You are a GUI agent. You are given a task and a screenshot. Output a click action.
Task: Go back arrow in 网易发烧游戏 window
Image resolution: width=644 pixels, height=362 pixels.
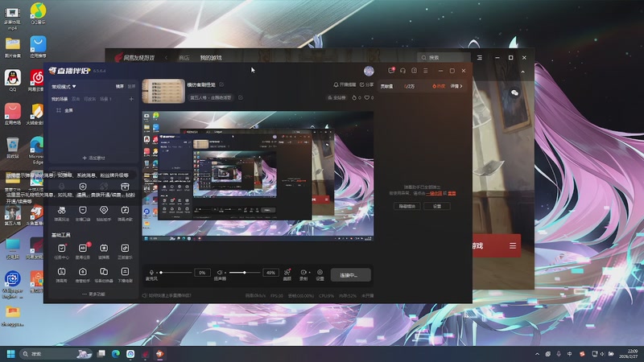[x=166, y=58]
